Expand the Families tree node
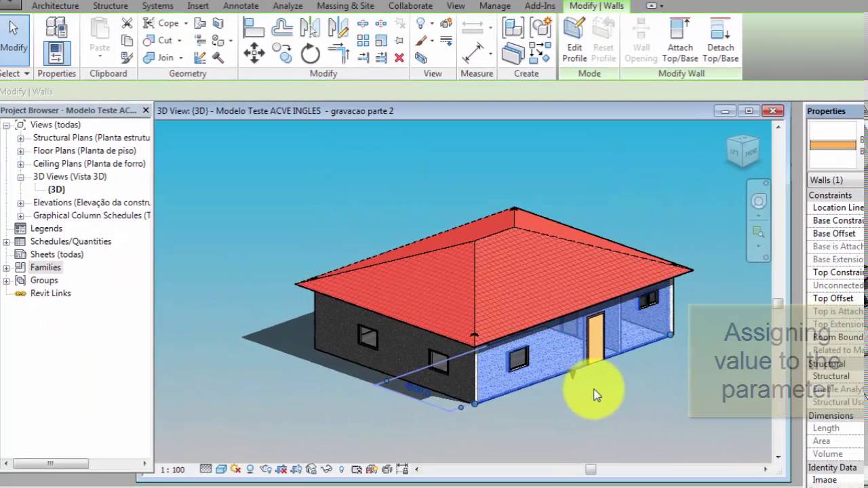 click(x=7, y=268)
